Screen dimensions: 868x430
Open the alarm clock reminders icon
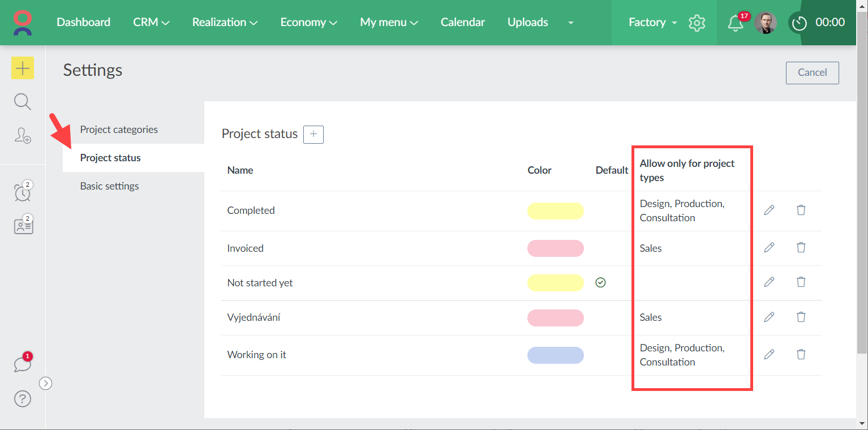point(23,192)
